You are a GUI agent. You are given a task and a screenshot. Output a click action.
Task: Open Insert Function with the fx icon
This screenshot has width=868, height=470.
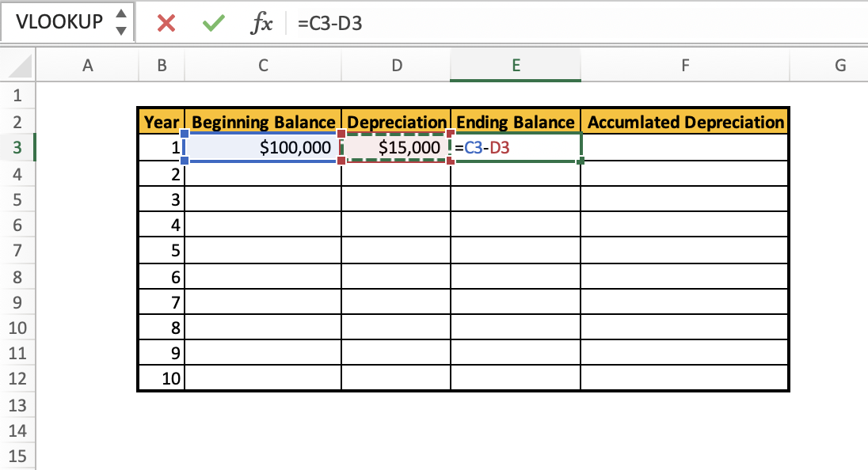(x=264, y=23)
